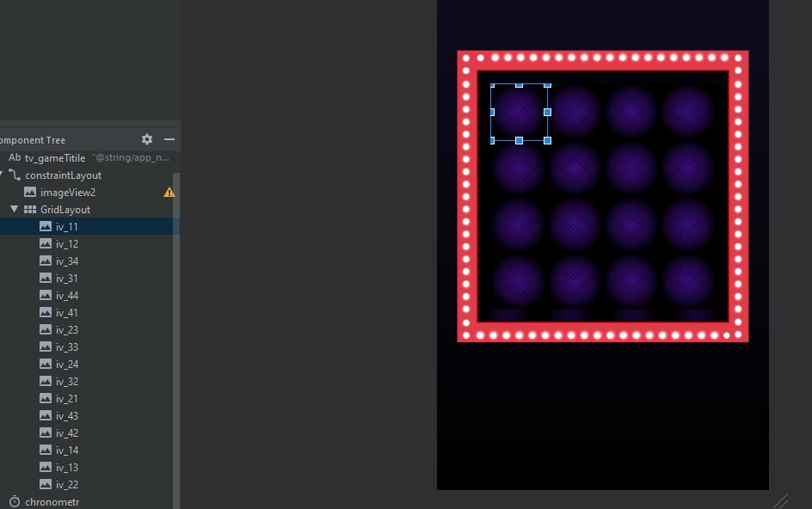The width and height of the screenshot is (812, 509).
Task: Select iv_24 in component tree
Action: [67, 364]
